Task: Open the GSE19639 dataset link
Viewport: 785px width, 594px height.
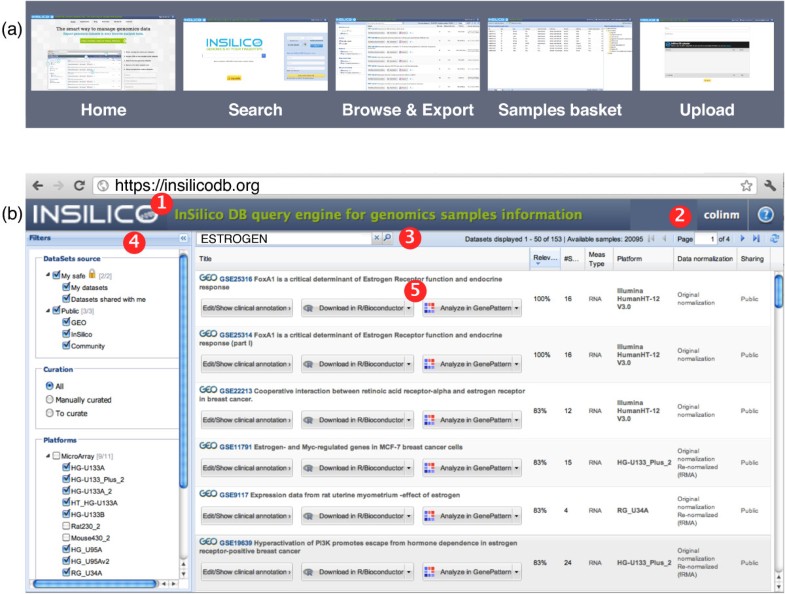Action: click(x=236, y=543)
